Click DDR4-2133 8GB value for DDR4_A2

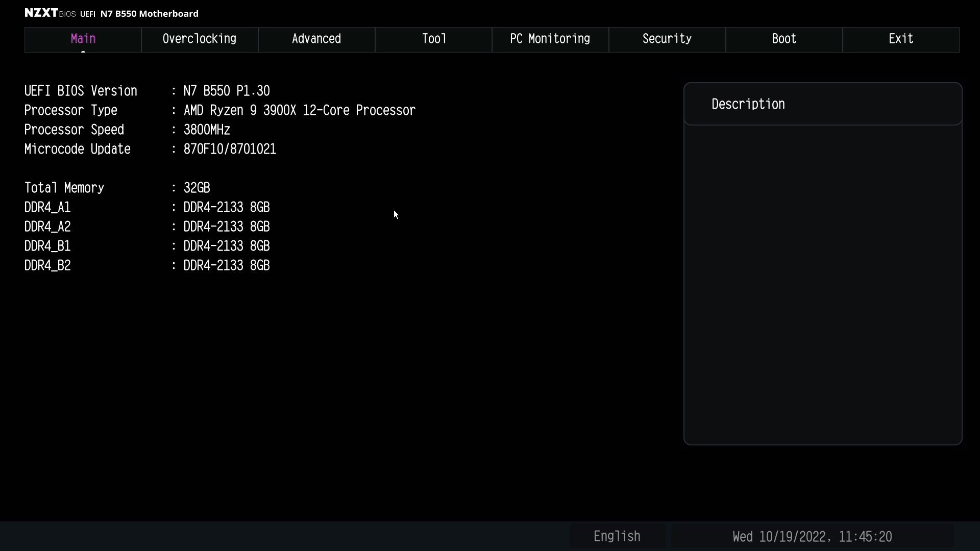click(x=227, y=227)
